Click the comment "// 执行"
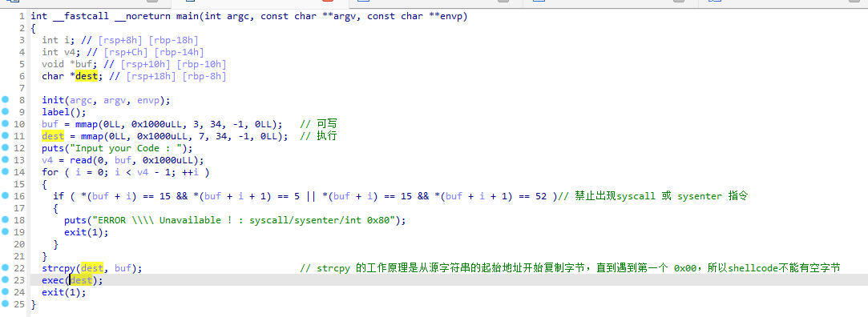 point(318,136)
